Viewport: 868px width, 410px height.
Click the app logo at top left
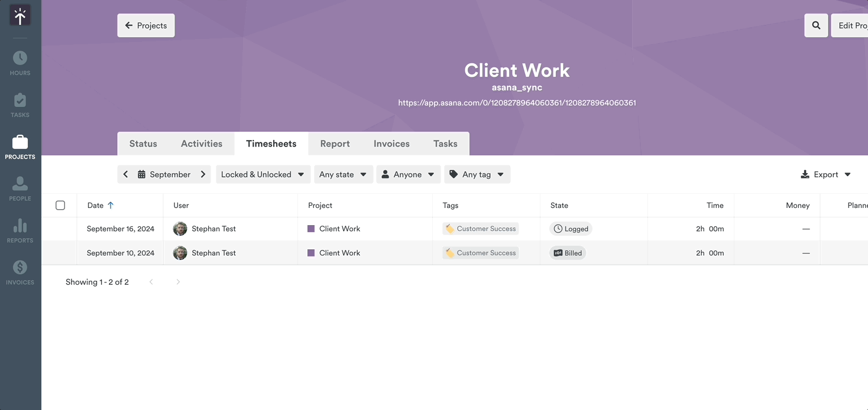point(20,17)
